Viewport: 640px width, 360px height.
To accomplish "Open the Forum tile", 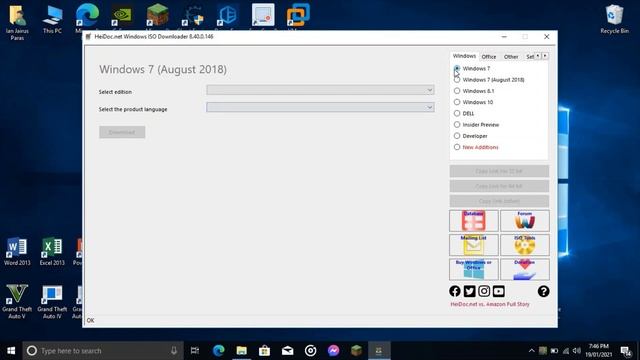I will (524, 221).
